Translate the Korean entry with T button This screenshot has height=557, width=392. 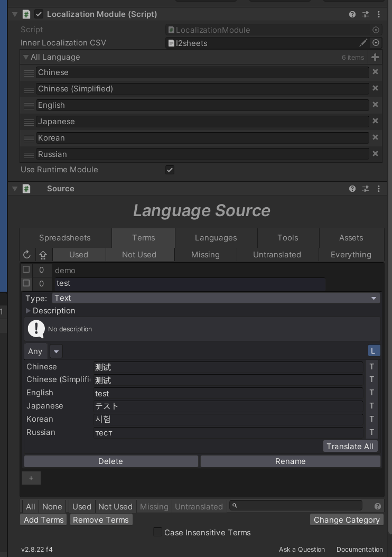pos(372,419)
